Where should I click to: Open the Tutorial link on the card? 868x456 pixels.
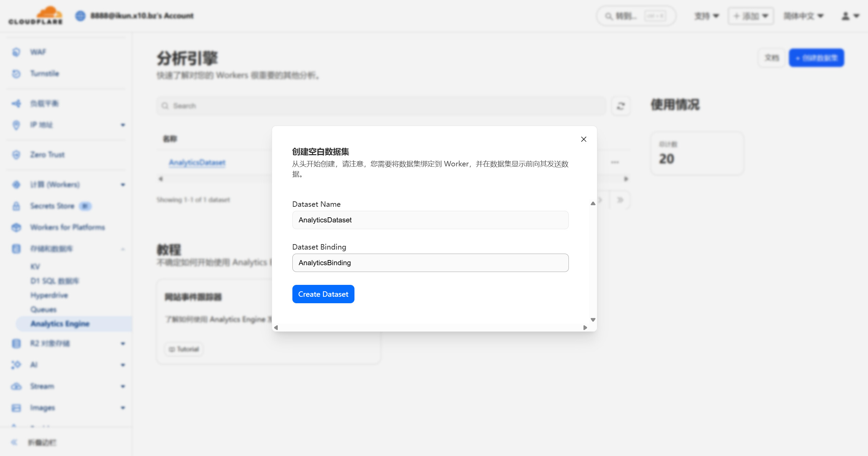point(184,349)
